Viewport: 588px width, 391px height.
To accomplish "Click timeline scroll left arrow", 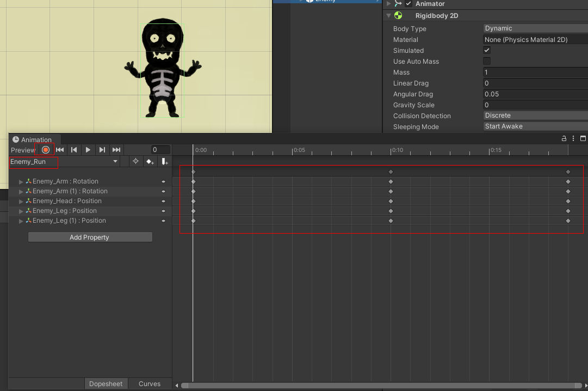I will [177, 386].
